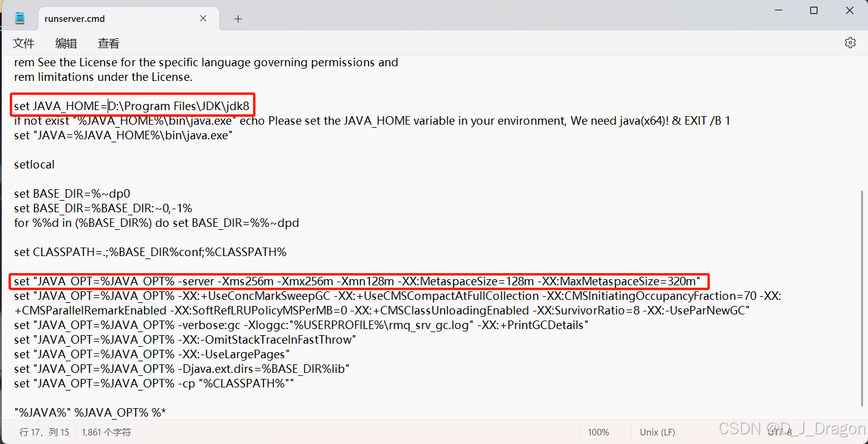Place cursor in the set JAVA_HOME= line

point(132,106)
